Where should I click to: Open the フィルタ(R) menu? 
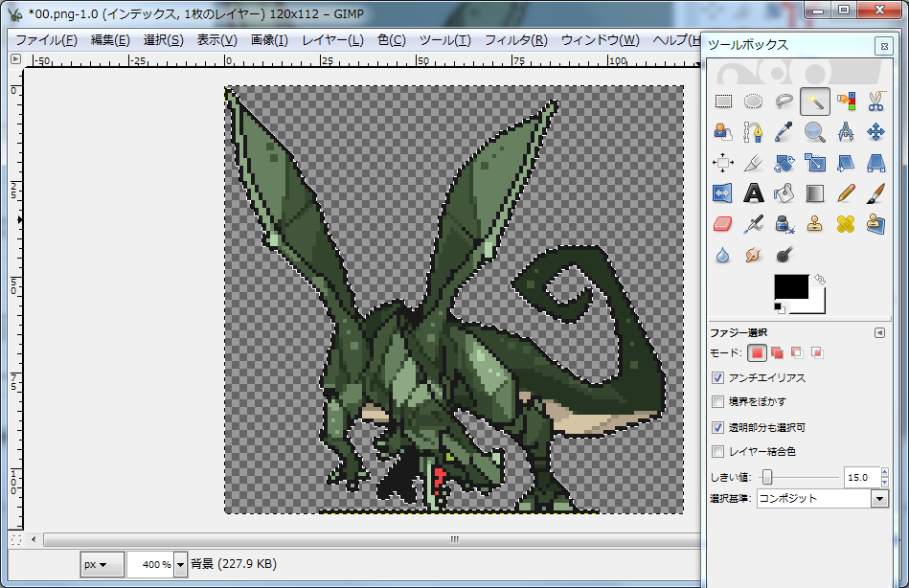pyautogui.click(x=515, y=40)
